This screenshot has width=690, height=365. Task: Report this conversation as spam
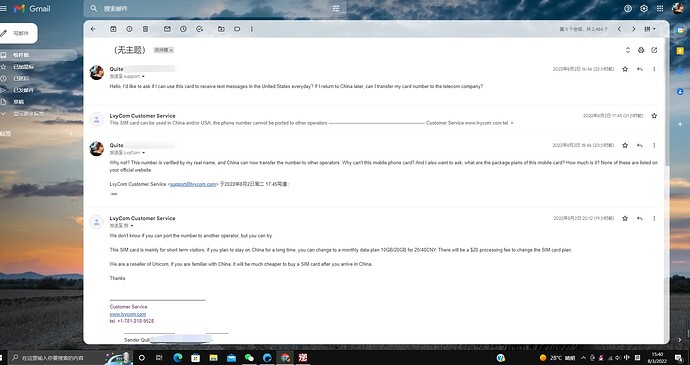click(x=129, y=29)
